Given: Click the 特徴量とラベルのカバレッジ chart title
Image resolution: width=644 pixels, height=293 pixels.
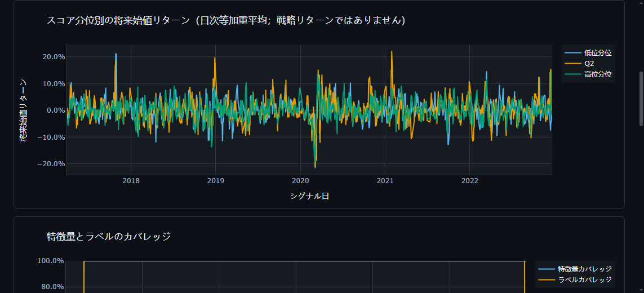Looking at the screenshot, I should [109, 236].
